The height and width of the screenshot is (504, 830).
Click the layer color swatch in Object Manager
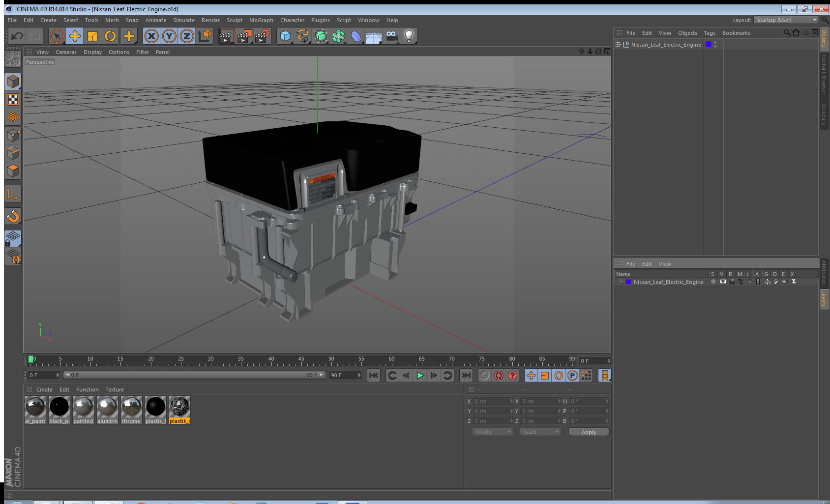pos(709,44)
